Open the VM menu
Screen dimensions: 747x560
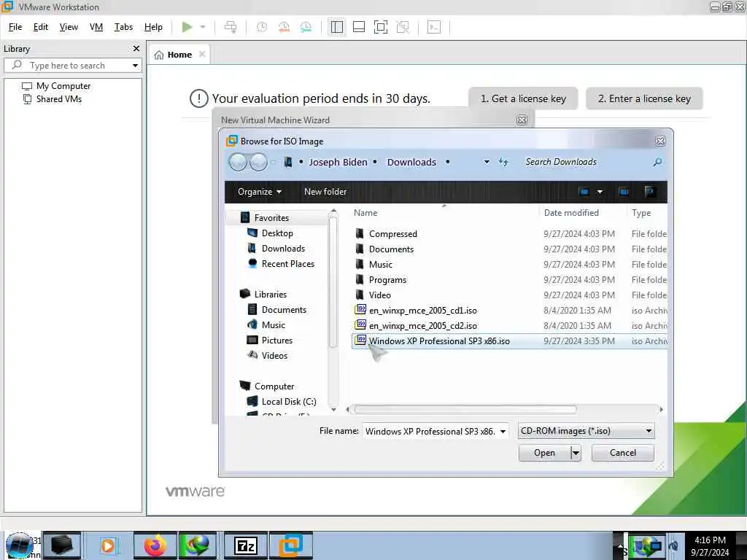(x=96, y=27)
